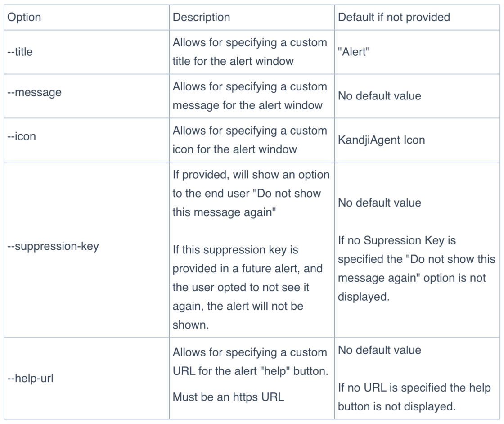Select the --help-url option cell
The image size is (504, 424).
(x=31, y=379)
